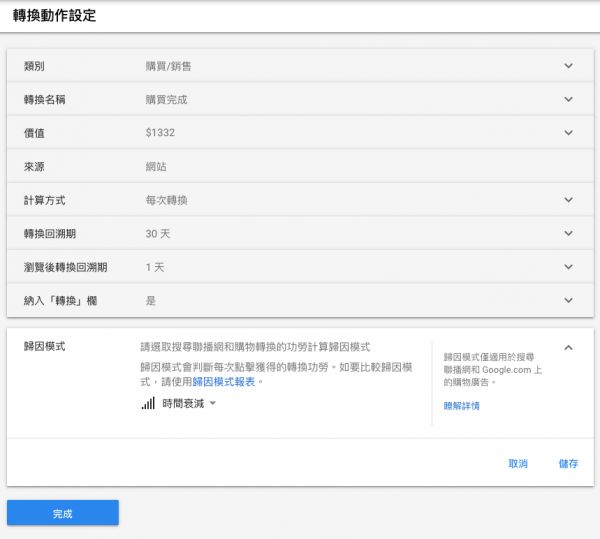Click the 儲存 button
This screenshot has width=600, height=539.
click(568, 464)
